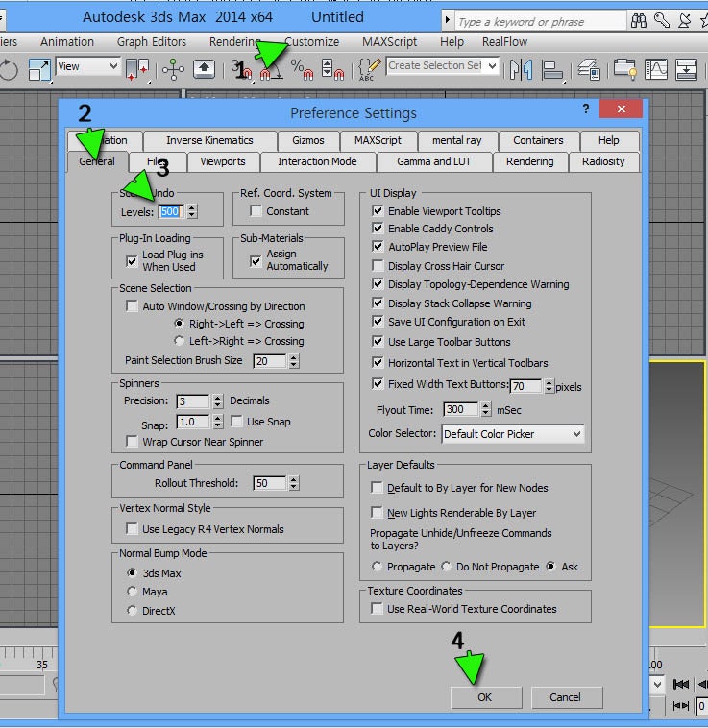Select the Maya normal bump mode
The width and height of the screenshot is (708, 728).
tap(132, 592)
